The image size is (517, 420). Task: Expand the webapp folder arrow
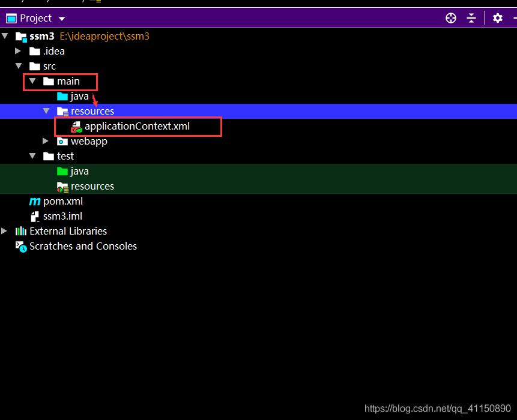(46, 141)
